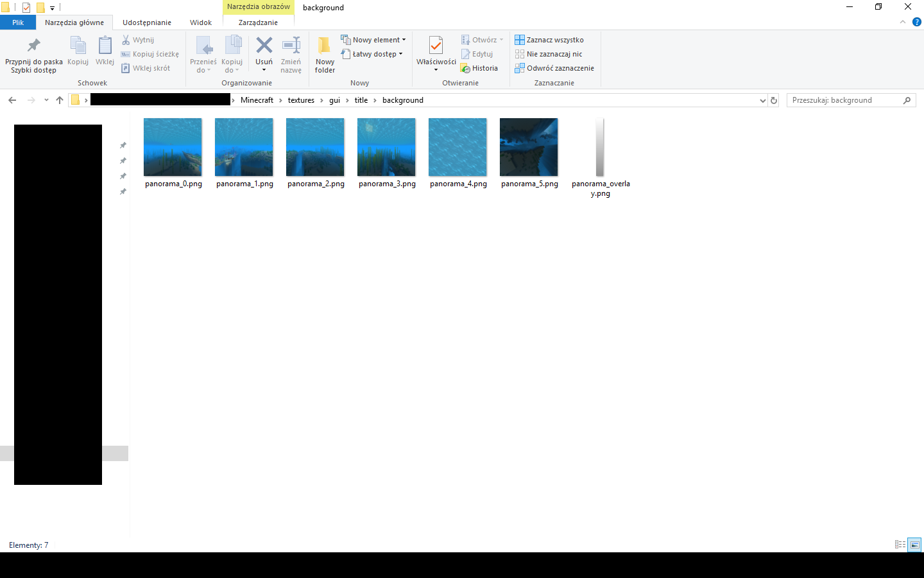Select panorama_2.png thumbnail

[315, 147]
